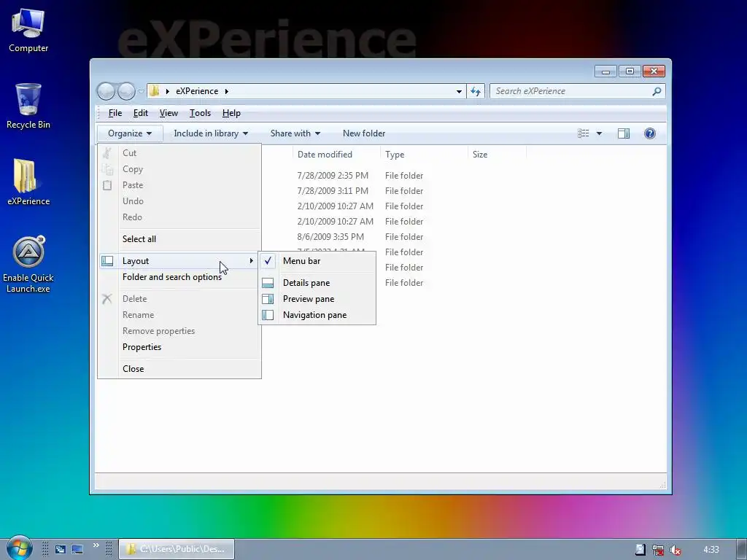
Task: Open the Include in library dropdown
Action: coord(211,133)
